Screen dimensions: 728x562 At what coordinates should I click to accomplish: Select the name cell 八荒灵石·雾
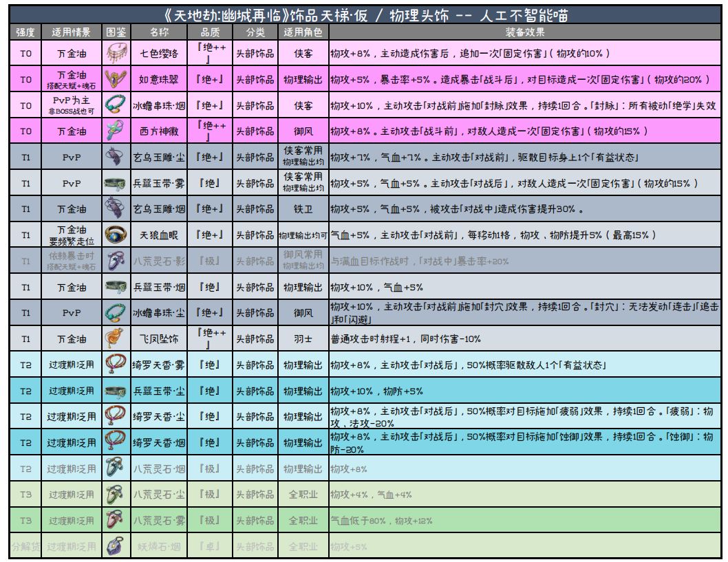tap(159, 521)
